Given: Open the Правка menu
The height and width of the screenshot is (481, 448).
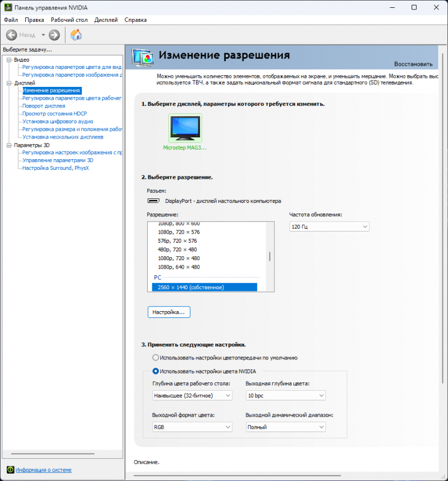Looking at the screenshot, I should tap(34, 20).
